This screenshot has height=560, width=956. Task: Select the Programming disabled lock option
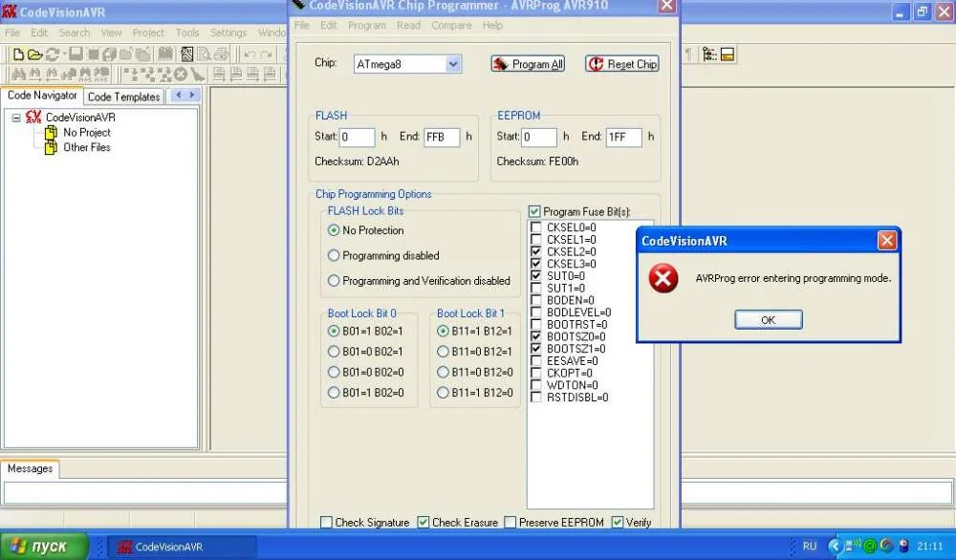coord(334,255)
